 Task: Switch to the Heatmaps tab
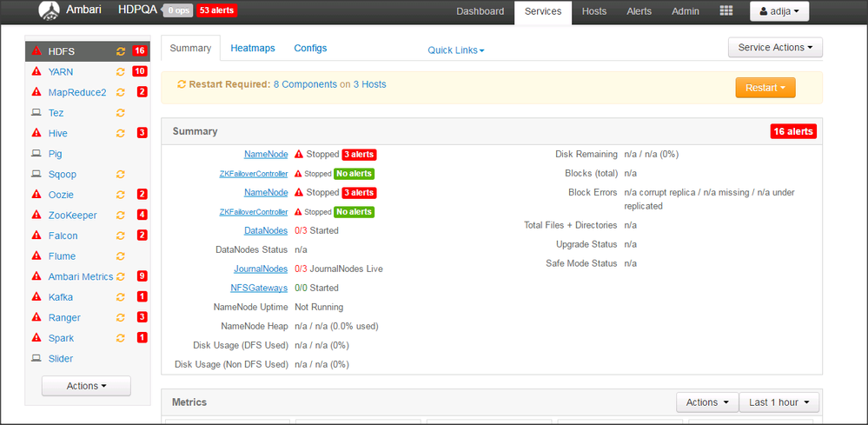click(253, 49)
